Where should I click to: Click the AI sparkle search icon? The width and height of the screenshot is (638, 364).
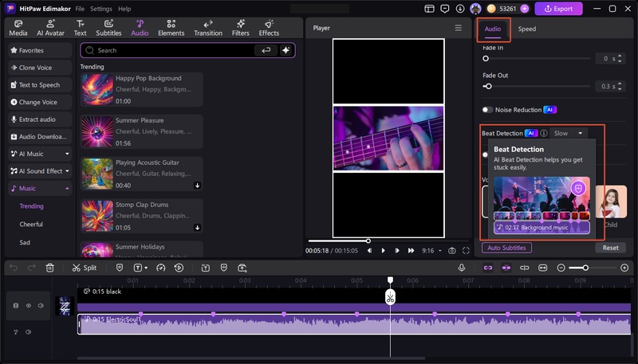[286, 50]
